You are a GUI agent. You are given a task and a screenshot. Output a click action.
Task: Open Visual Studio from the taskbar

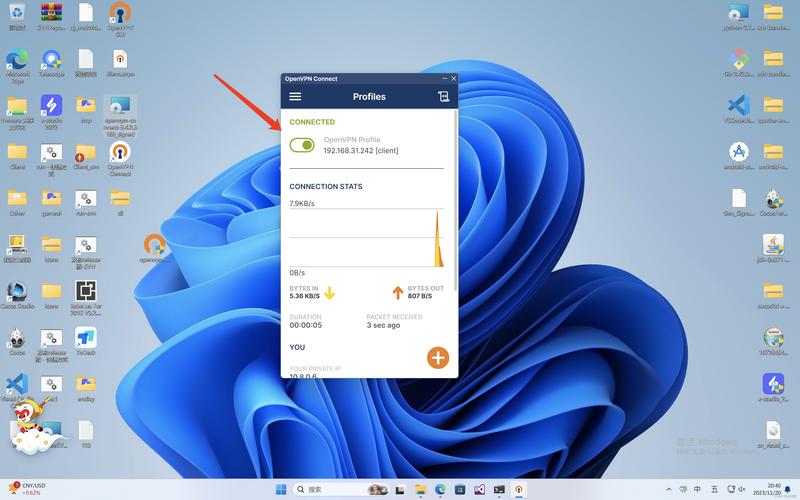click(x=480, y=490)
